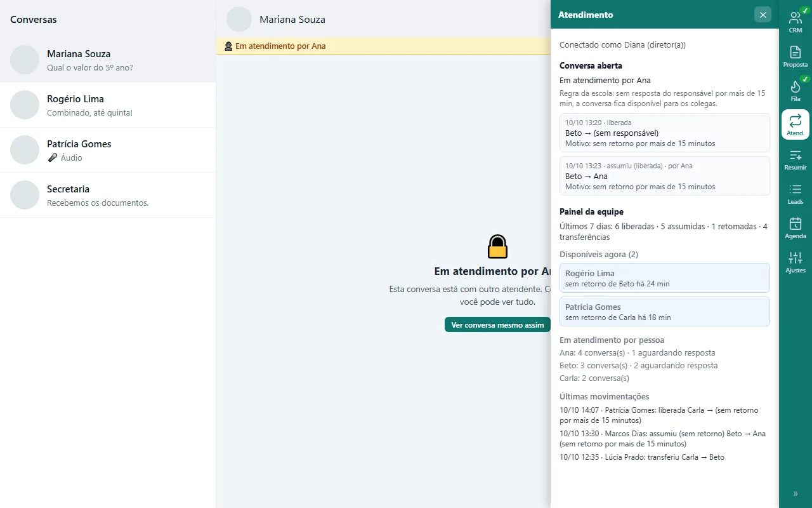Open the CRM sidebar icon
The image size is (812, 508).
[796, 22]
